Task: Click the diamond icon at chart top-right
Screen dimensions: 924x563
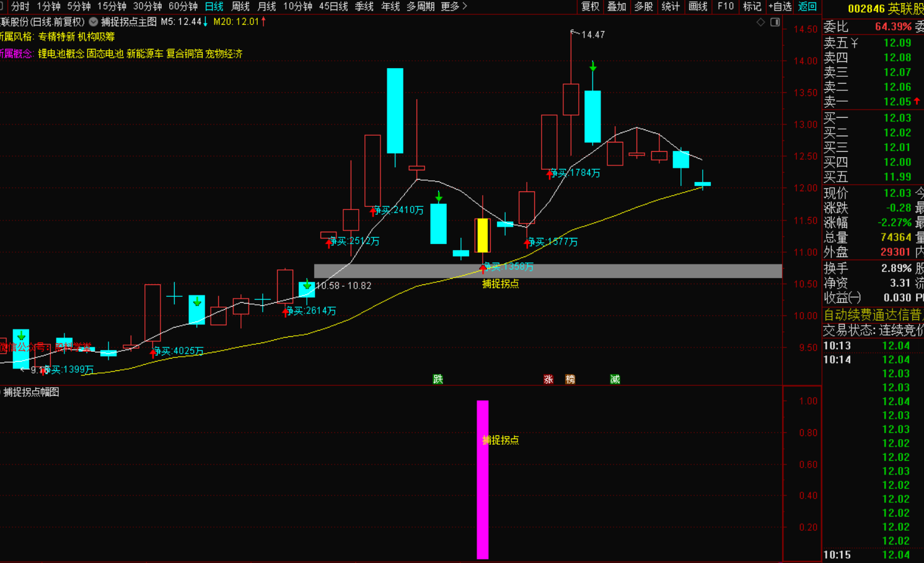Action: tap(761, 22)
